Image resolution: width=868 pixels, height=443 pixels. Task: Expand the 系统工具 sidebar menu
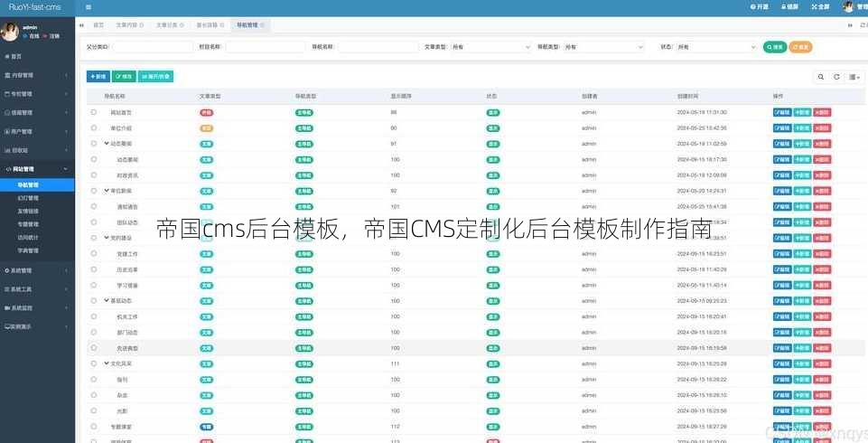click(37, 289)
